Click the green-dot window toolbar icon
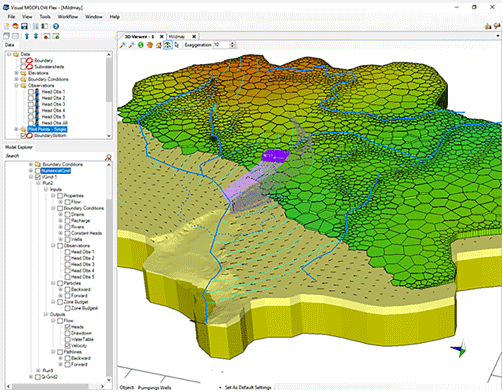The image size is (503, 392). [56, 36]
